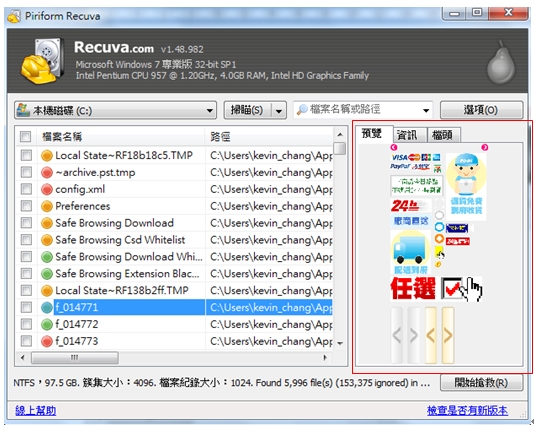This screenshot has width=534, height=429.
Task: Open the filename or path filter dropdown arrow
Action: (426, 110)
